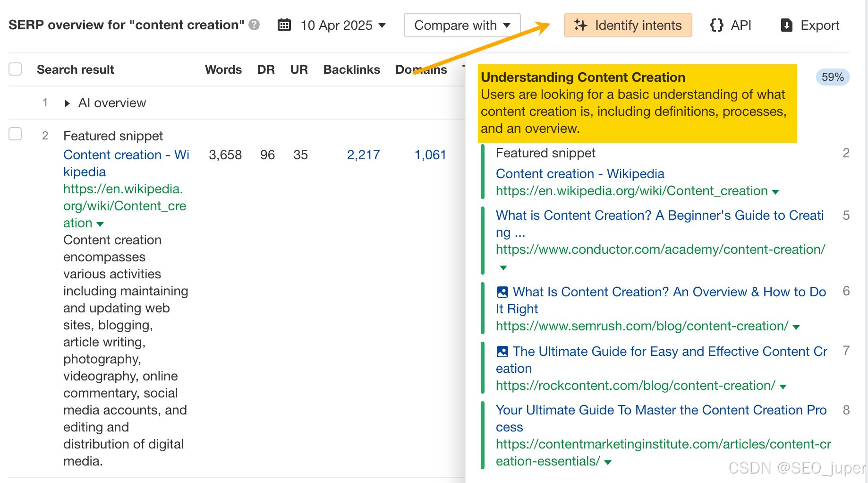Open the dropdown arrow after the rockcontent.com URL
Viewport: 868px width, 483px height.
783,387
